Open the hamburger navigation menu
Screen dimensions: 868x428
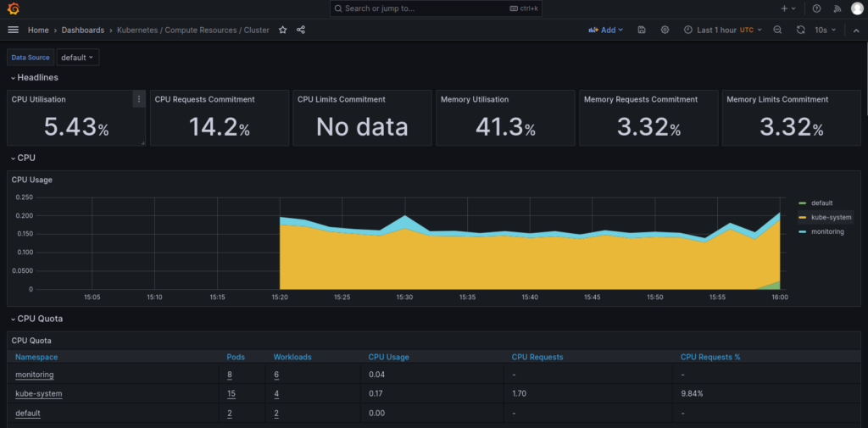[13, 30]
